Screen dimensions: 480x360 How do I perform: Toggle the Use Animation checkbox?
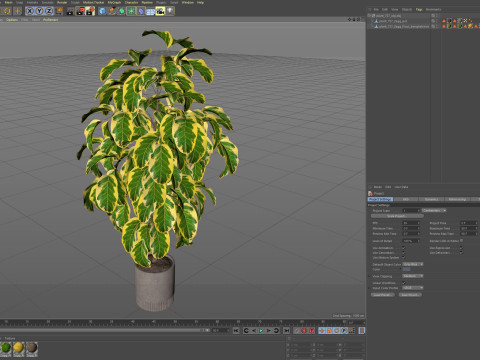point(403,248)
